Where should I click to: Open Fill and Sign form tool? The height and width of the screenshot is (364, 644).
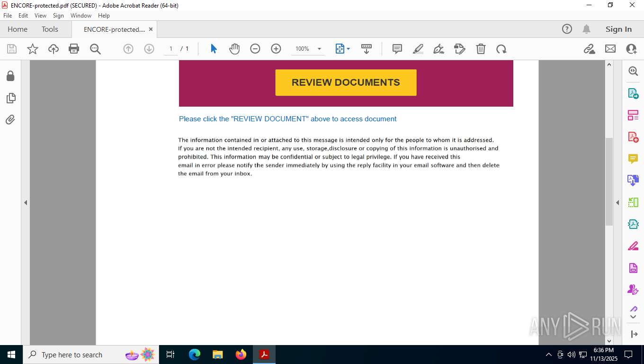(x=460, y=49)
